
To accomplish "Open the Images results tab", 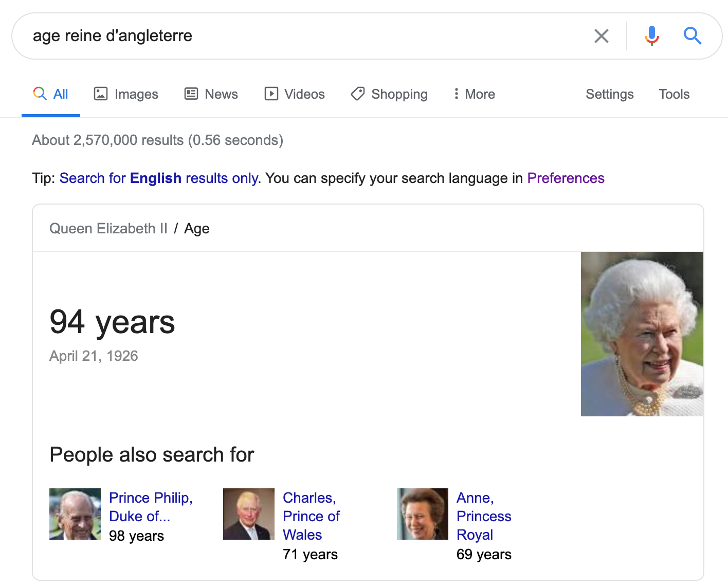I will pyautogui.click(x=126, y=94).
